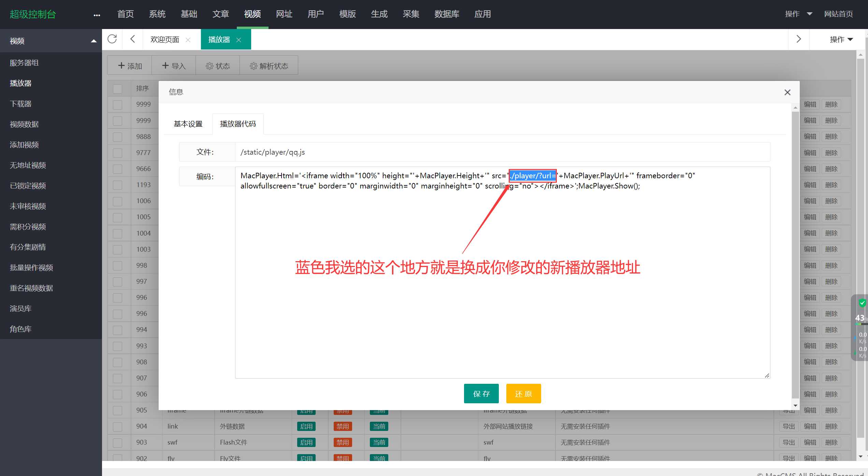Close the 欢迎页面 tab
The width and height of the screenshot is (868, 476).
(x=188, y=40)
